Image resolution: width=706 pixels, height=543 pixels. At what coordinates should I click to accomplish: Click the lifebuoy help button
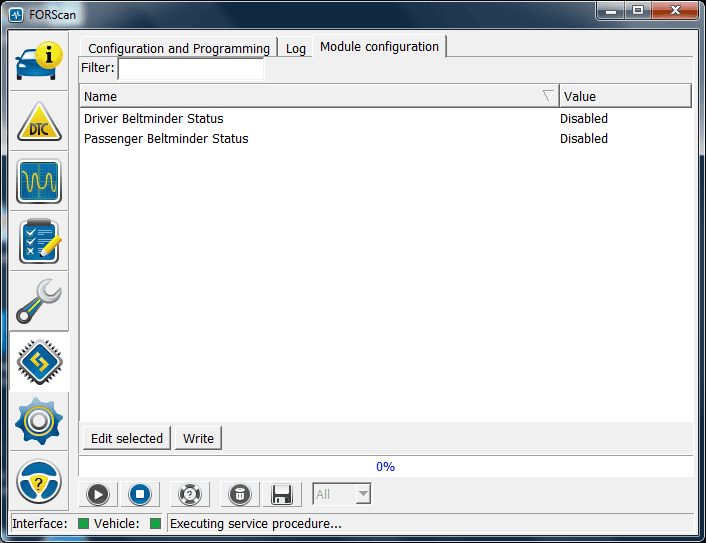pos(190,494)
